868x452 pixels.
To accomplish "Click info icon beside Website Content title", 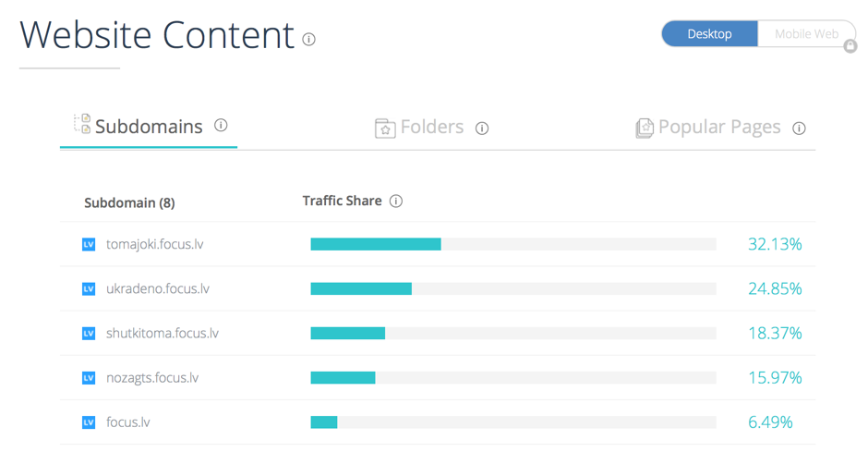I will [x=308, y=40].
